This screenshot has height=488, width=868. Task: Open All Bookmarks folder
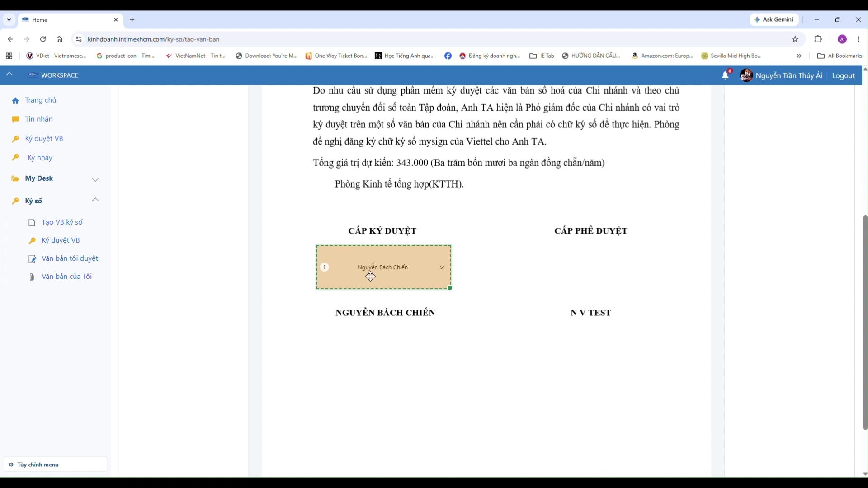point(840,56)
